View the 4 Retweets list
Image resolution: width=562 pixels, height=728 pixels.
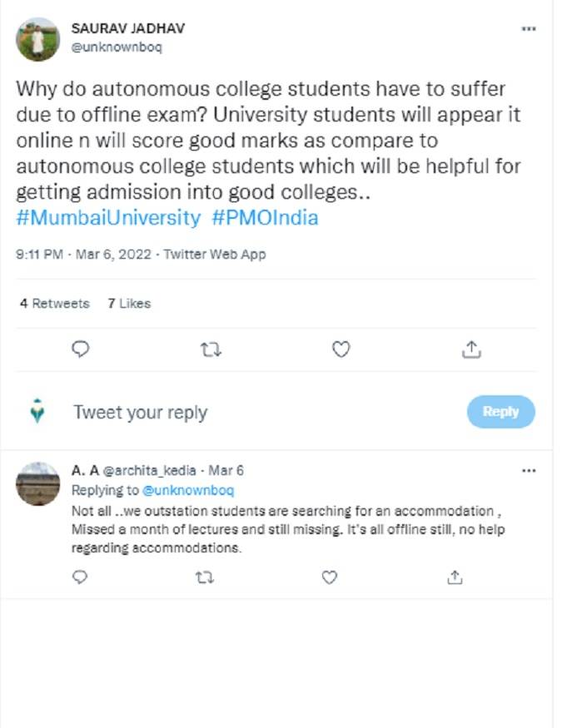pos(54,304)
